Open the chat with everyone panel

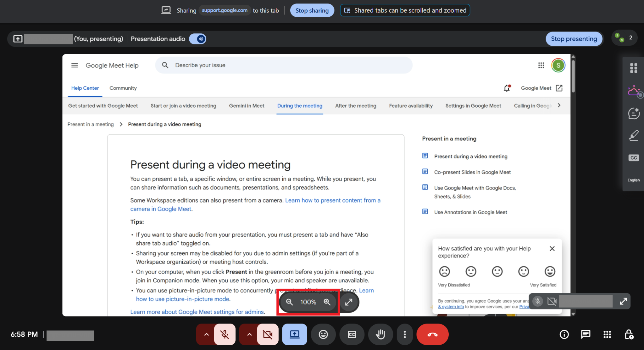coord(586,334)
